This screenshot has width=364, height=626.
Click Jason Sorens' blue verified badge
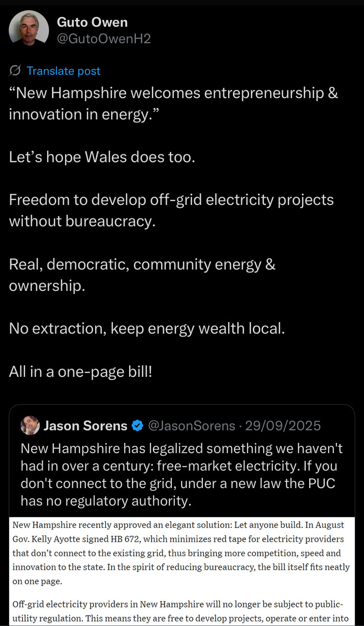click(137, 426)
